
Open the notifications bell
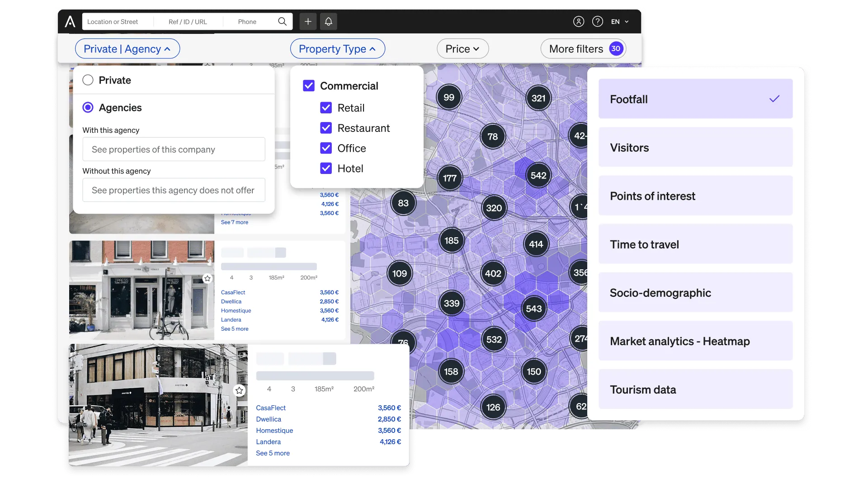click(x=329, y=21)
